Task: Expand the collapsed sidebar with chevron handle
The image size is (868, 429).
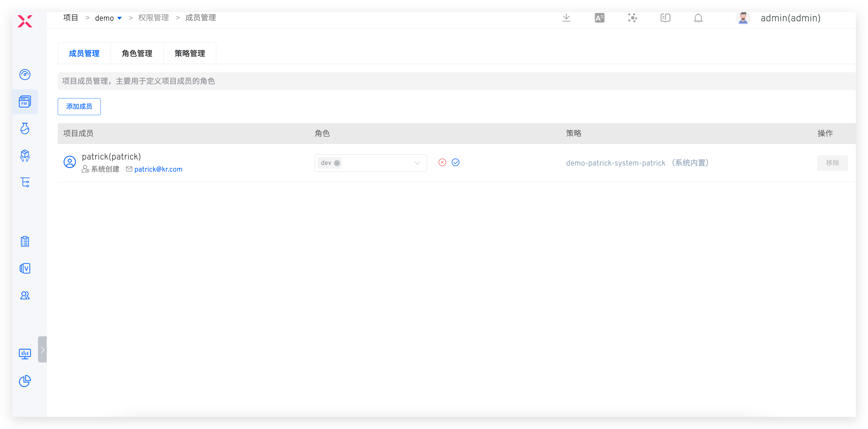Action: (x=43, y=349)
